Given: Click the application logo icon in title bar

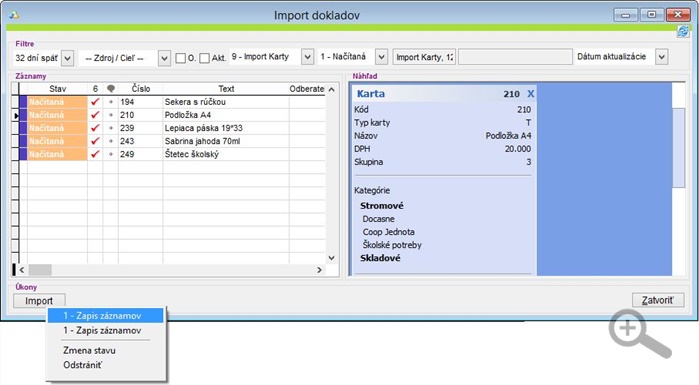Looking at the screenshot, I should click(x=14, y=15).
